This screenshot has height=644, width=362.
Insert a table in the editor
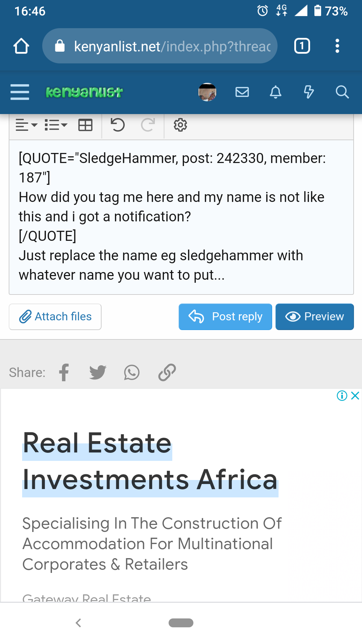[x=85, y=125]
